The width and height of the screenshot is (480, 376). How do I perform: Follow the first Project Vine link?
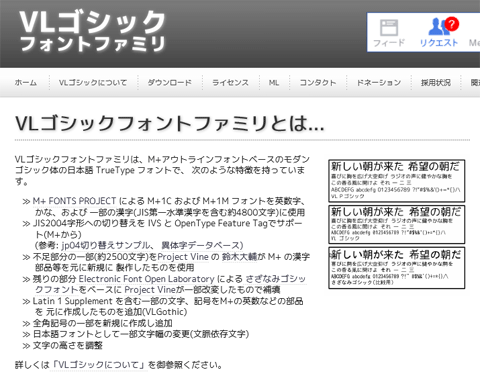point(183,257)
